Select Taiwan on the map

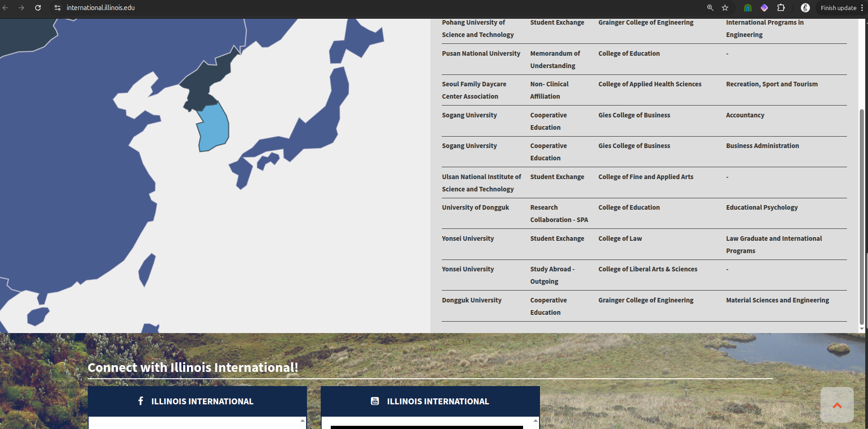(x=146, y=270)
